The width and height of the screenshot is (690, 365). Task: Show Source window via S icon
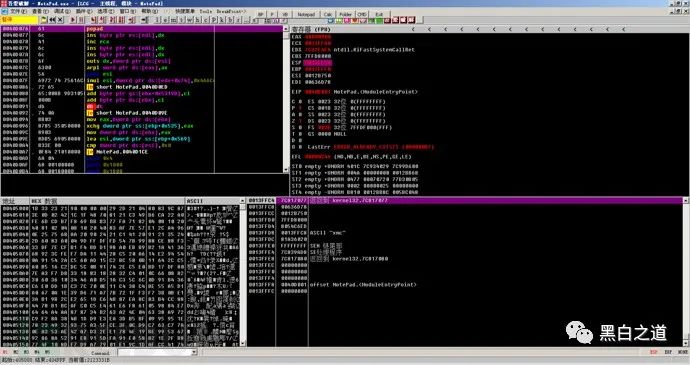point(255,20)
